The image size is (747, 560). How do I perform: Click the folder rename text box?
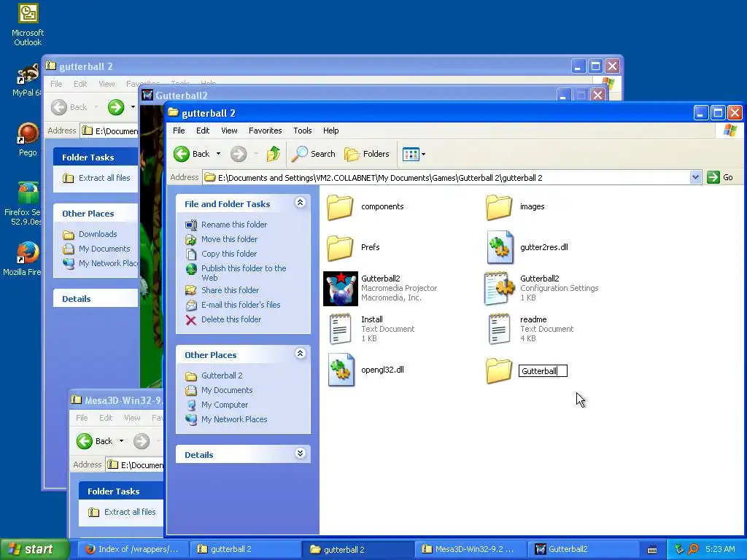(x=543, y=371)
